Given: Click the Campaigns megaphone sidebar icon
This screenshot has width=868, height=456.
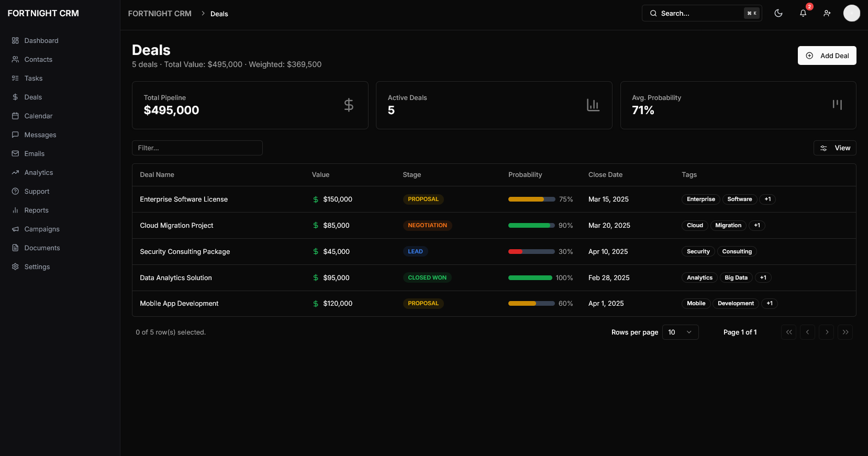Looking at the screenshot, I should (x=15, y=229).
